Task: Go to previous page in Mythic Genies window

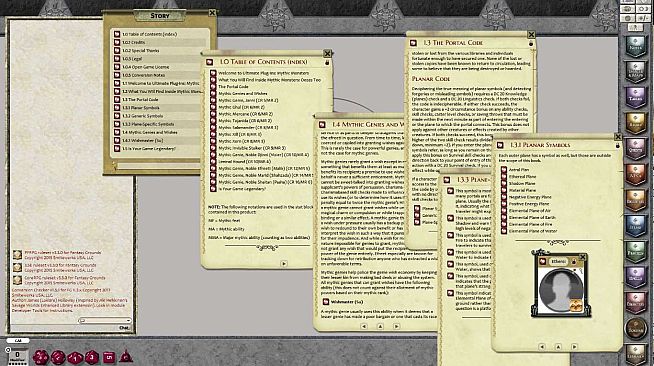Action: (x=364, y=326)
